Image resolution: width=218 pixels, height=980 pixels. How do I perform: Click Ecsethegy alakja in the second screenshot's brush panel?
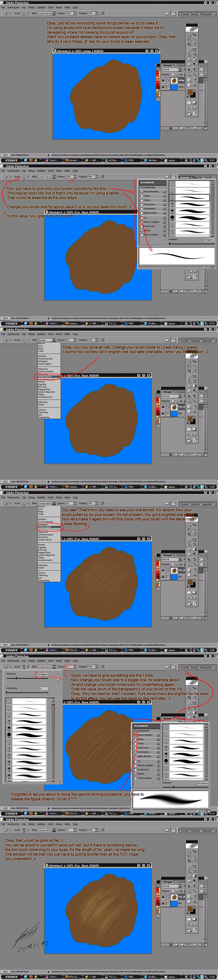point(148,188)
